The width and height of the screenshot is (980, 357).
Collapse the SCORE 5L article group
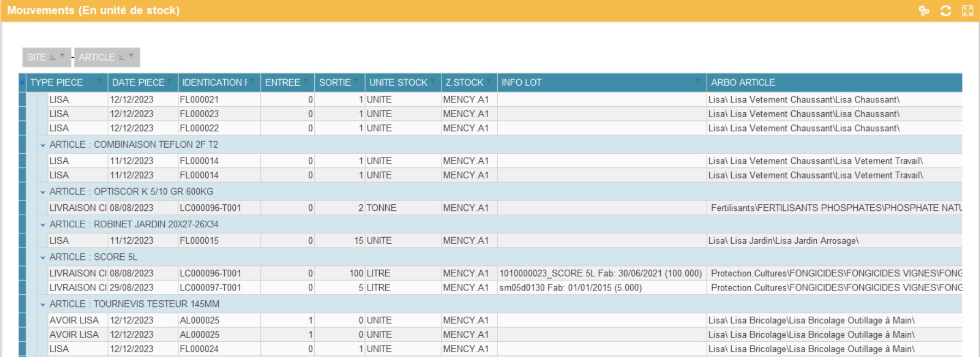[43, 257]
